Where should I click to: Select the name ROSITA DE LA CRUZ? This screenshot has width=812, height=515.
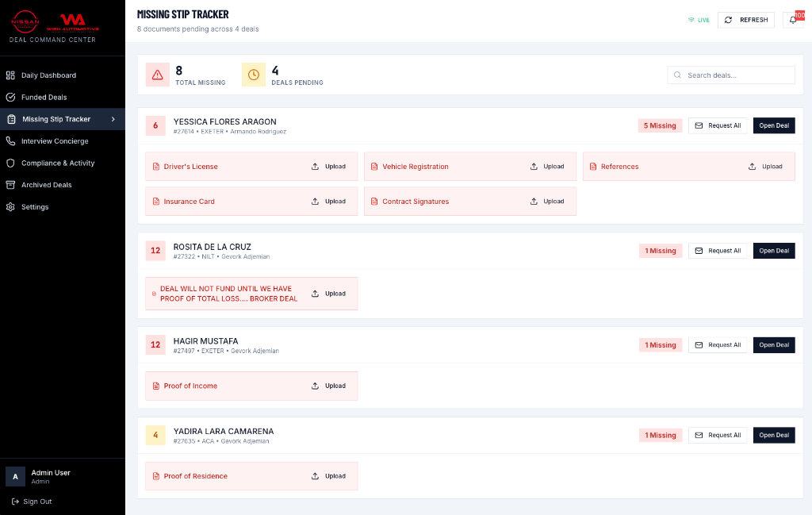tap(213, 247)
